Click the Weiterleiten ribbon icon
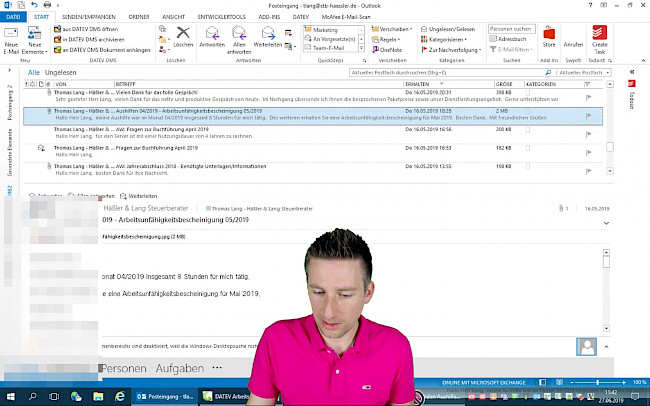 click(268, 38)
